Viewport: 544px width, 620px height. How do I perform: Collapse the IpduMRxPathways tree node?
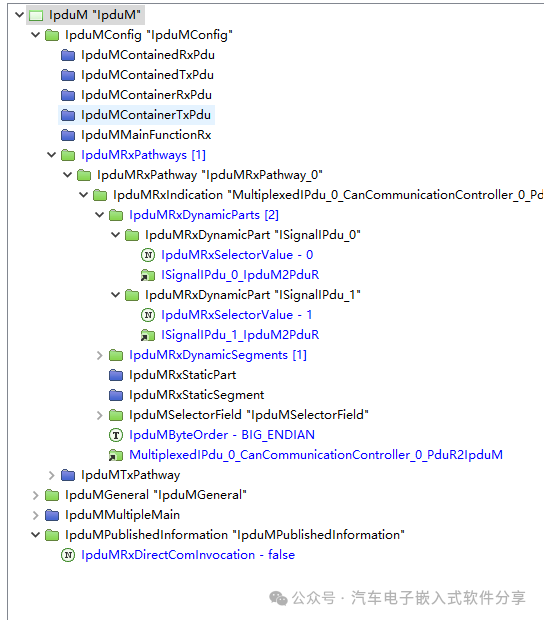point(51,155)
